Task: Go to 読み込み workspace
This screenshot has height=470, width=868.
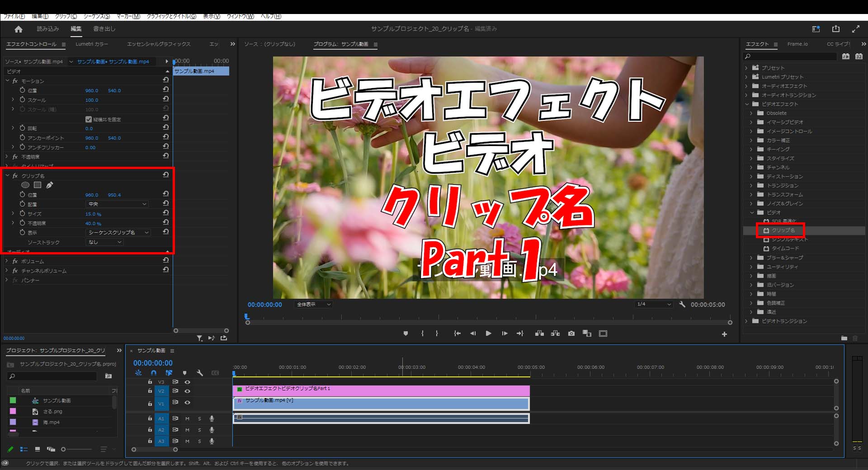Action: tap(48, 28)
